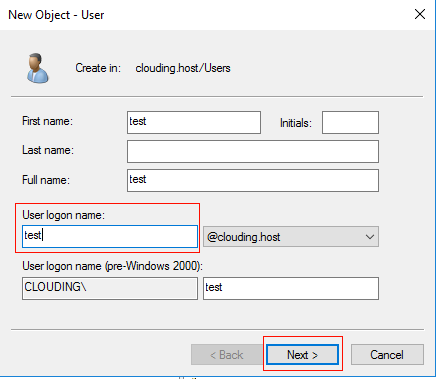Click the Last name text field

(x=253, y=151)
